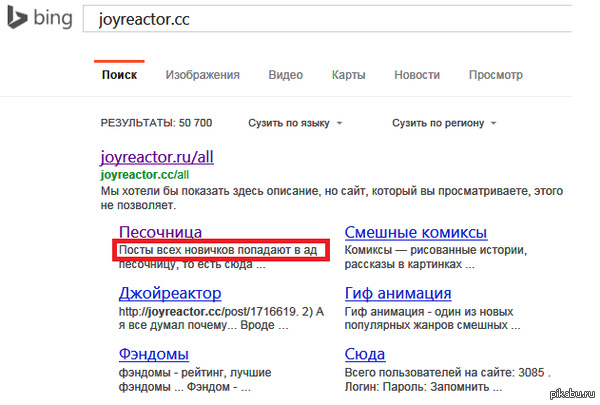
Task: Expand the Сузить по региону dropdown
Action: (x=444, y=123)
